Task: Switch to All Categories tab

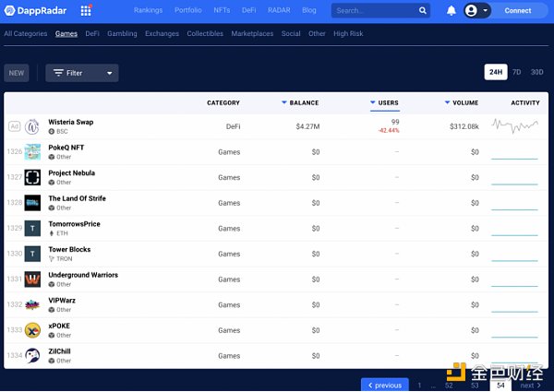Action: point(26,33)
